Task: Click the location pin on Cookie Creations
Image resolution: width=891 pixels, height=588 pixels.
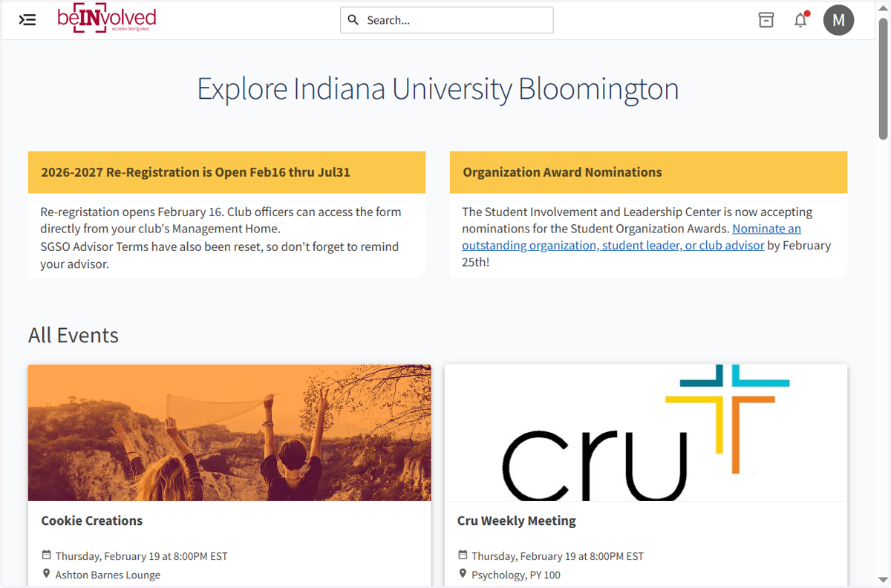Action: (47, 574)
